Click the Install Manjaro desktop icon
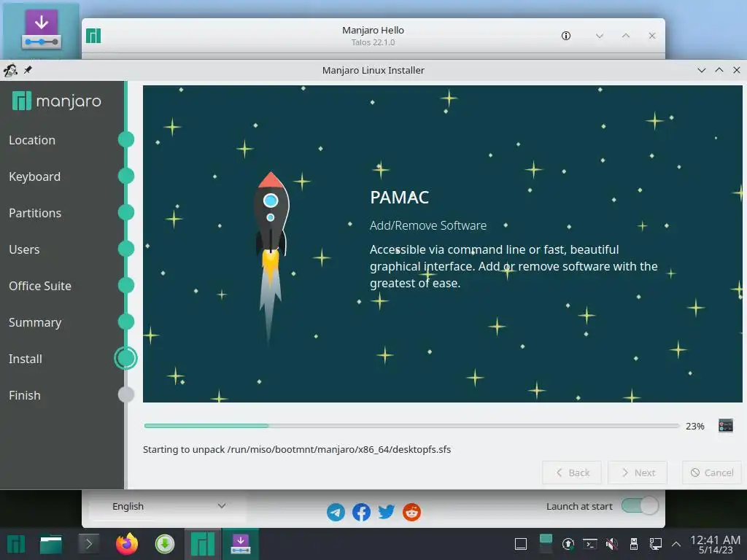Viewport: 747px width, 560px height. pyautogui.click(x=42, y=29)
